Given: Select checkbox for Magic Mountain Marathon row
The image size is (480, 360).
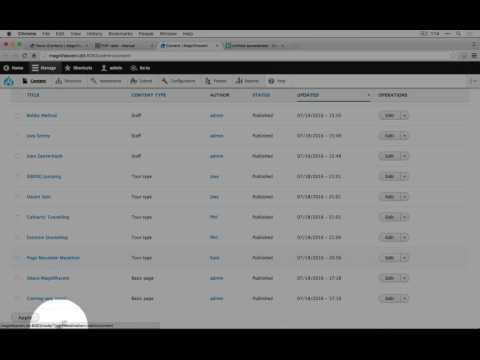Looking at the screenshot, I should point(18,258).
